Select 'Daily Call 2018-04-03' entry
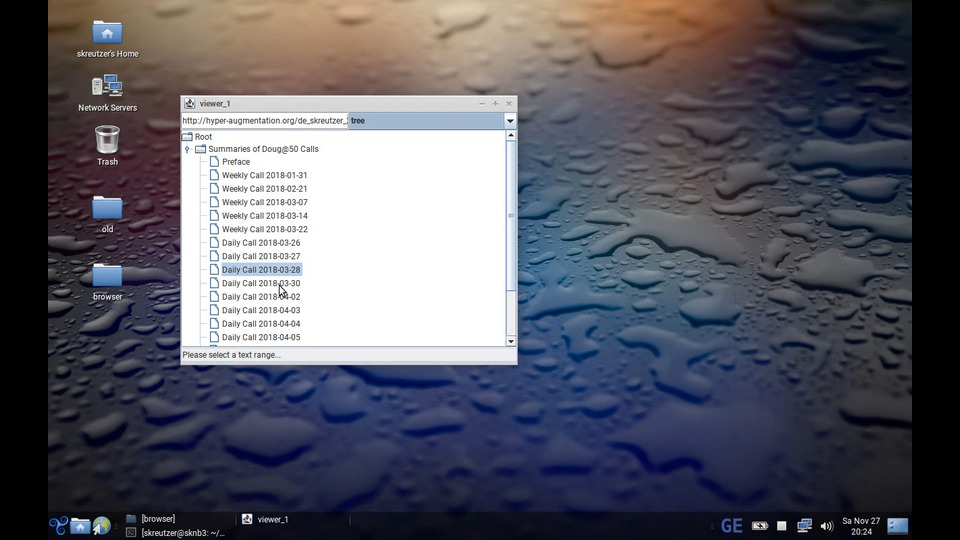 (261, 310)
